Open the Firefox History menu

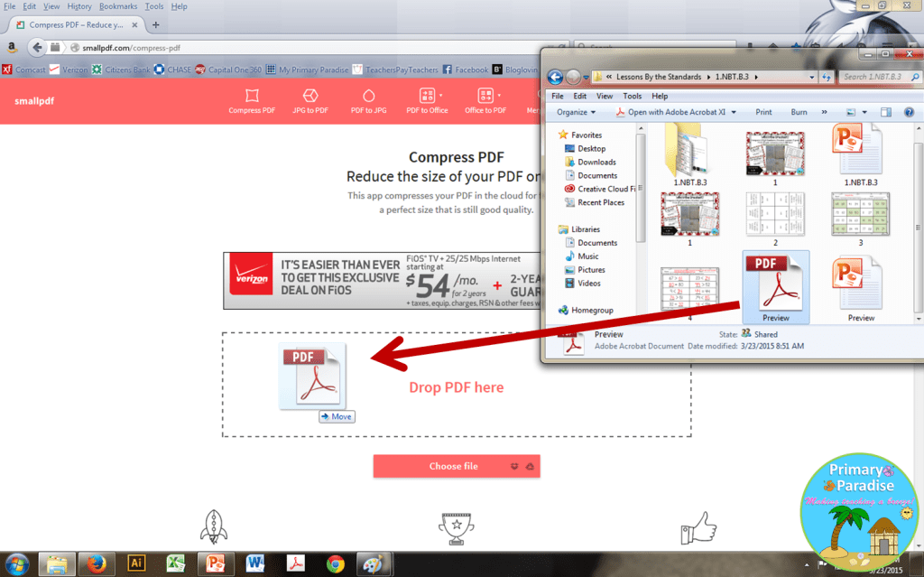click(79, 6)
